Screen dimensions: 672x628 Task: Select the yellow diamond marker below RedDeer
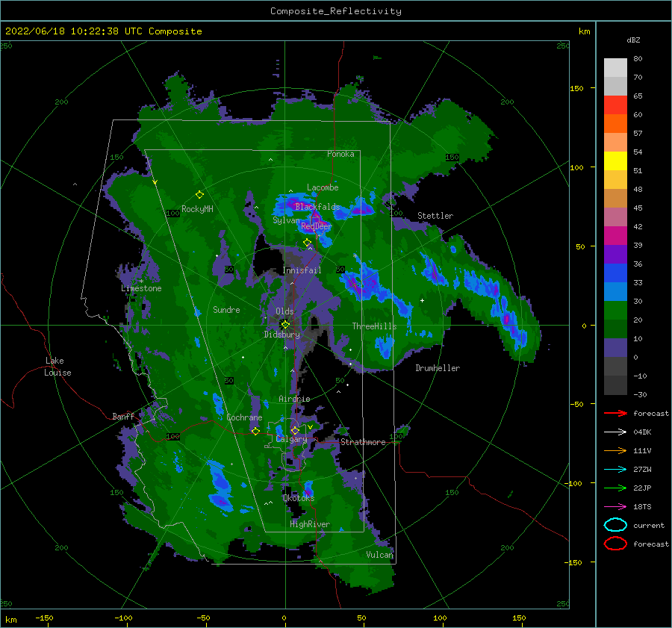click(307, 243)
